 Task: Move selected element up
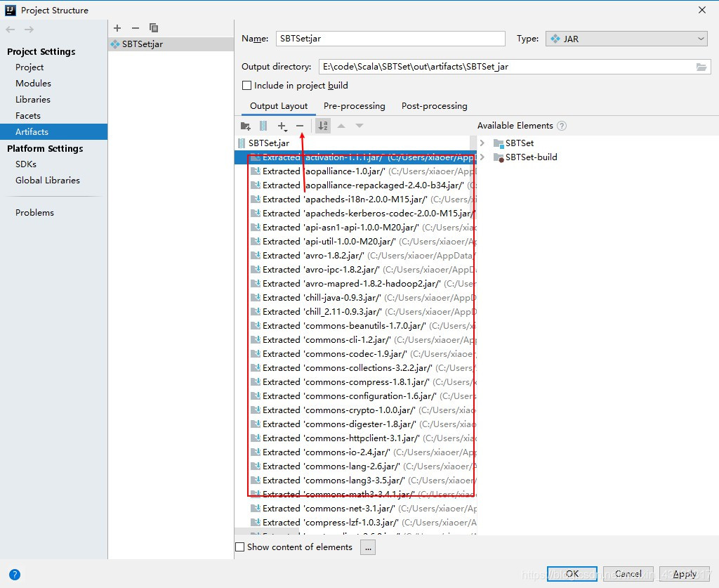pos(341,126)
